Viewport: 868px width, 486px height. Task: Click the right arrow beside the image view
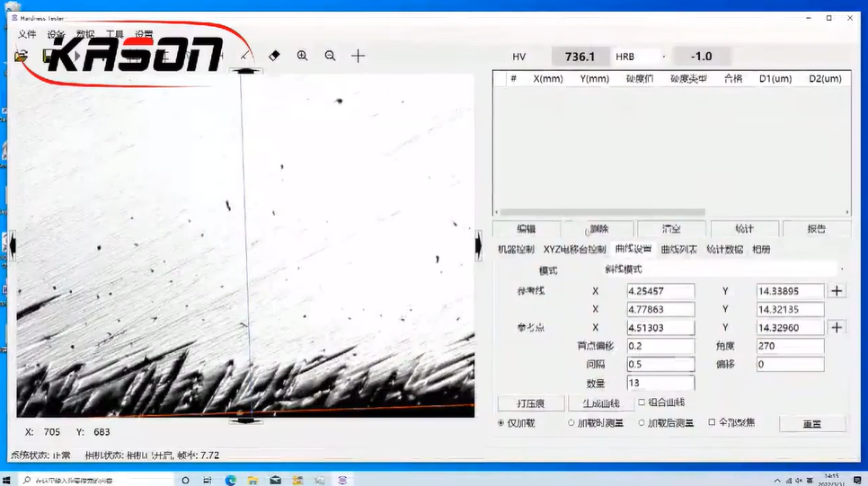pyautogui.click(x=478, y=244)
